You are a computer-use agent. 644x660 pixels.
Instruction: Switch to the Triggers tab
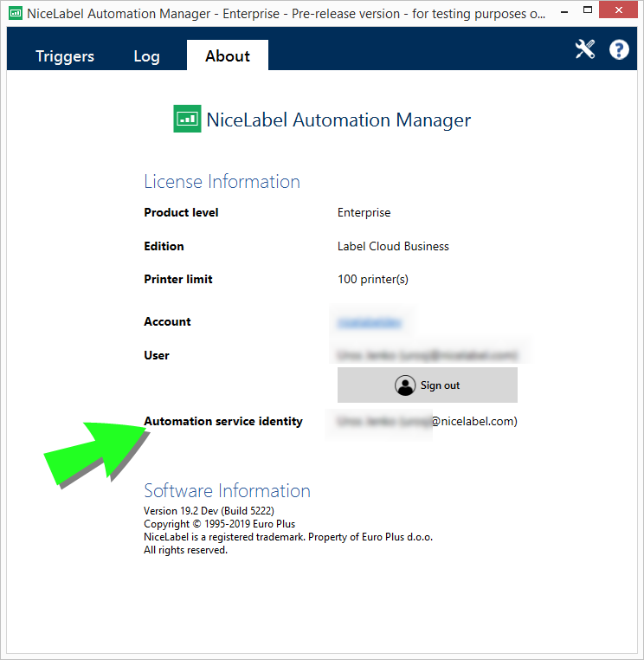click(x=65, y=56)
